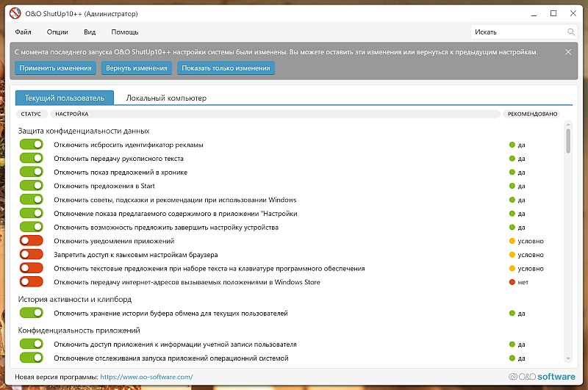Click yellow recommendation dot for app notifications row
Viewport: 588px width, 390px height.
point(512,241)
